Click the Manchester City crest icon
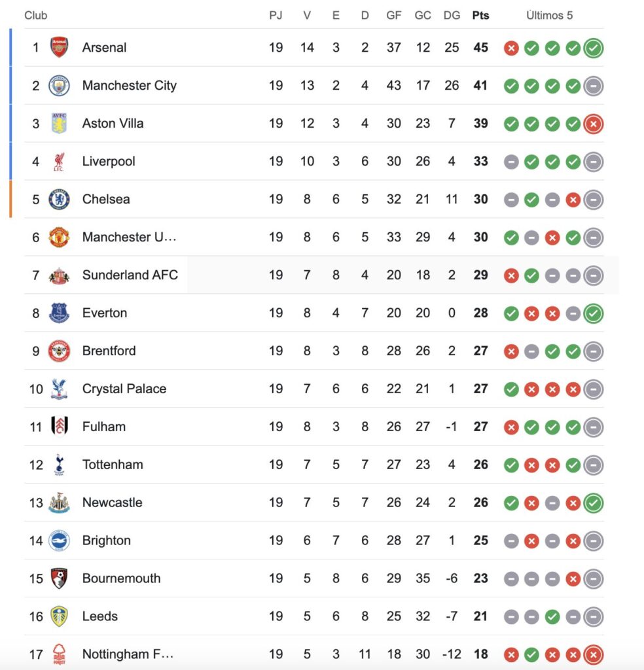The image size is (644, 670). (x=59, y=86)
